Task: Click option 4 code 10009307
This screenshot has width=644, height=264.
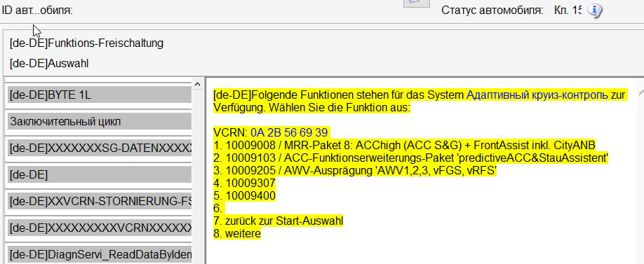Action: (250, 183)
